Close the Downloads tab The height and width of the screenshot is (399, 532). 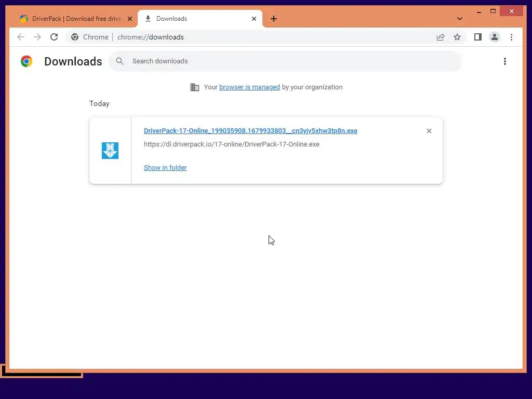254,19
